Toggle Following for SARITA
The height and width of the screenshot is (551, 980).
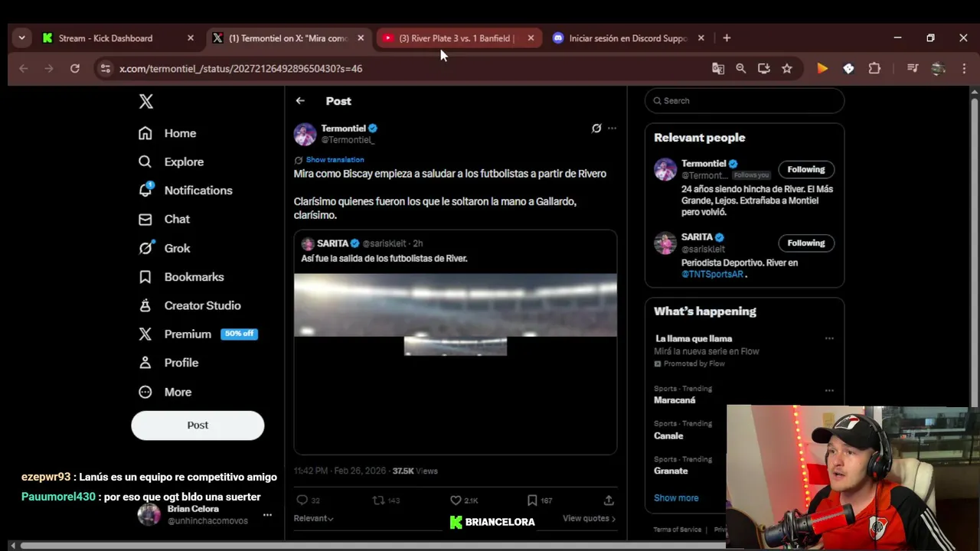[x=806, y=243]
